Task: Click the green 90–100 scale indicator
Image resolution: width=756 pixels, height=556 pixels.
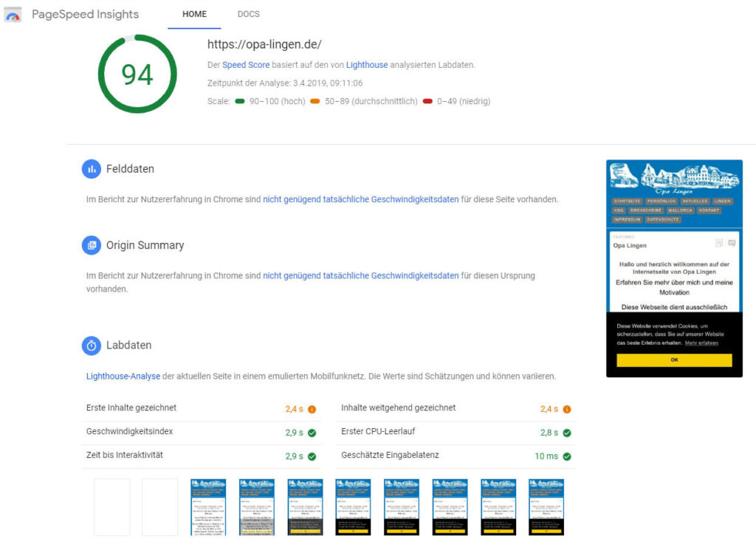Action: (240, 101)
